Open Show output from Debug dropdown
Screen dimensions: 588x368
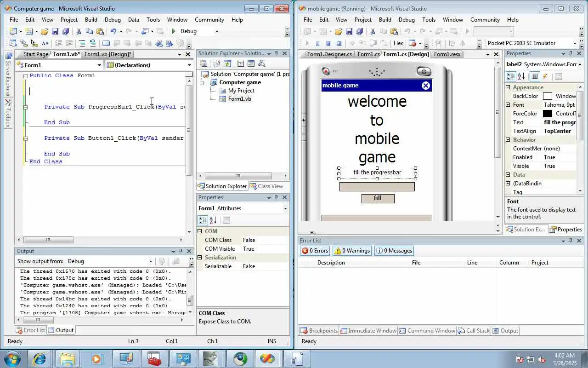point(150,261)
